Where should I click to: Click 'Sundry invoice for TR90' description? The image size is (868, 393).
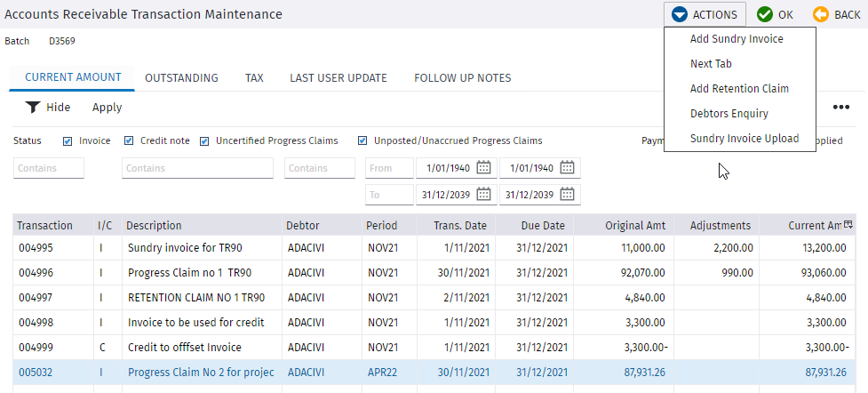coord(184,248)
